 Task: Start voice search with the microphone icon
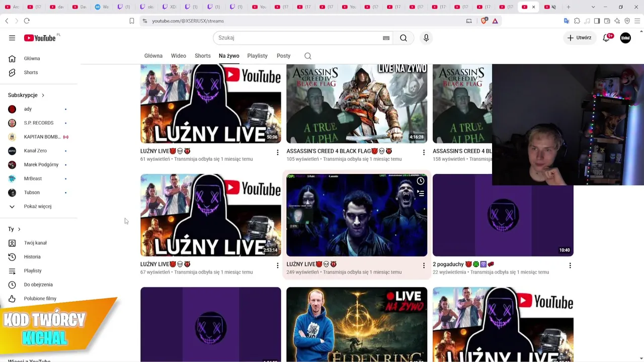[426, 38]
